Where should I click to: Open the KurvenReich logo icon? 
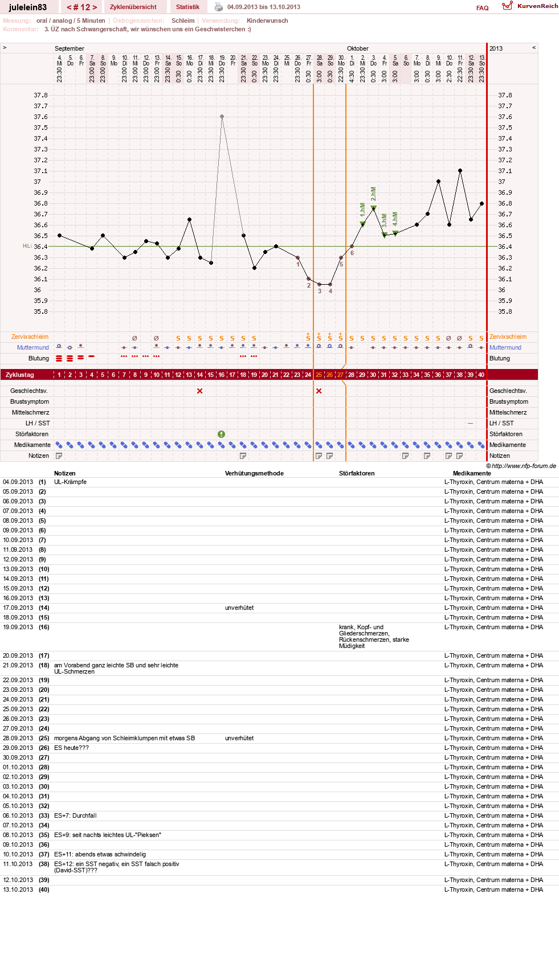click(x=507, y=6)
